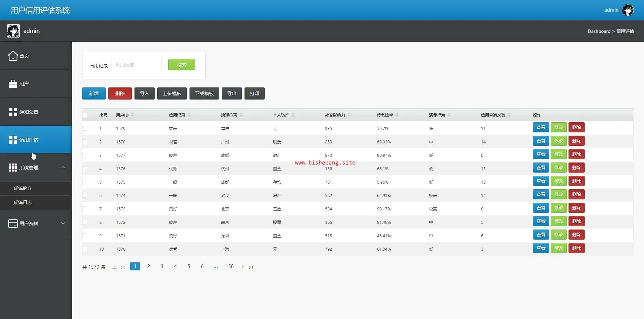This screenshot has height=319, width=644.
Task: Tick the checkbox for user 1575
Action: [85, 182]
